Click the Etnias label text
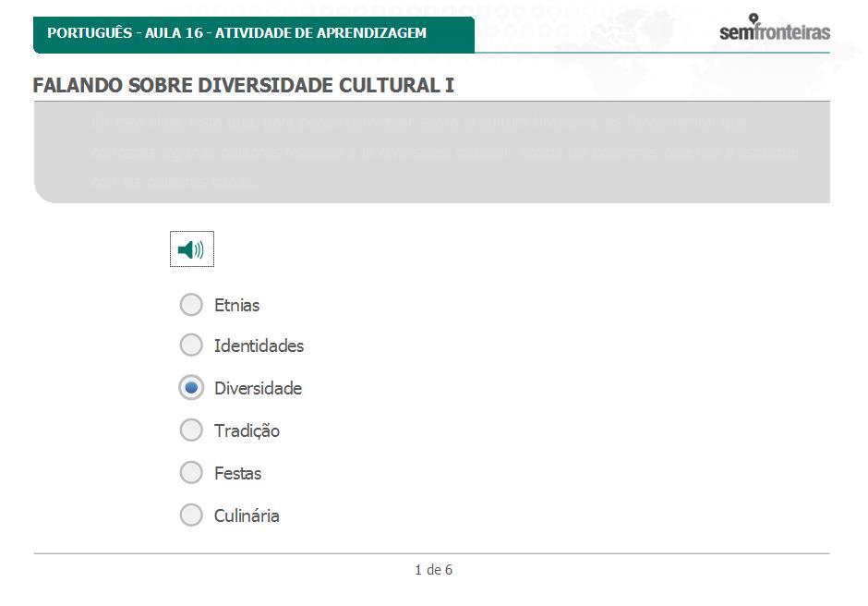 point(237,305)
